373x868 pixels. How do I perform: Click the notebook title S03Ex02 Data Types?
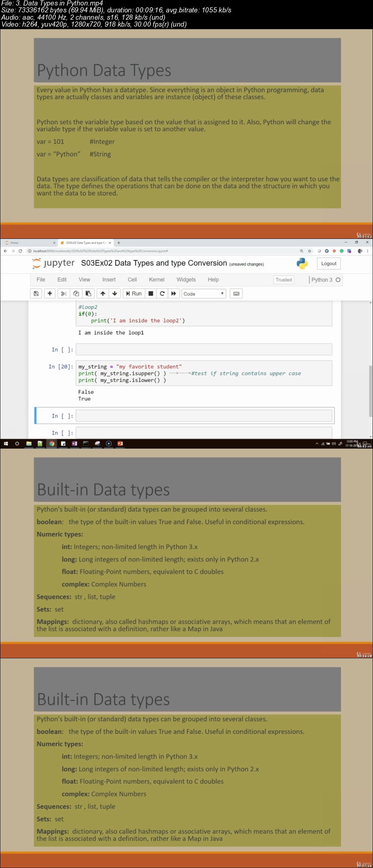point(154,263)
